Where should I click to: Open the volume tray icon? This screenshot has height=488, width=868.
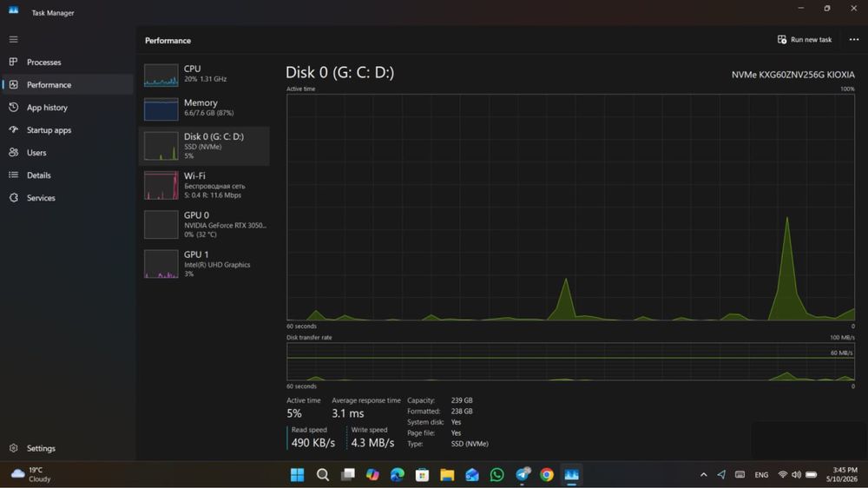click(x=797, y=475)
